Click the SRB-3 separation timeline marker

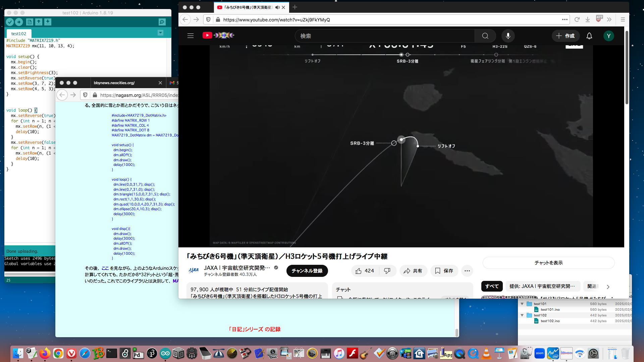tap(408, 55)
